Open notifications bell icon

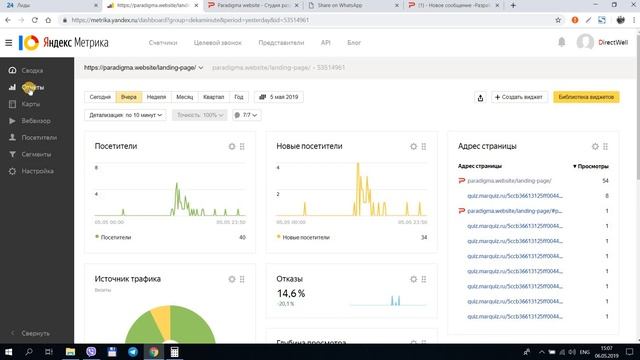562,42
